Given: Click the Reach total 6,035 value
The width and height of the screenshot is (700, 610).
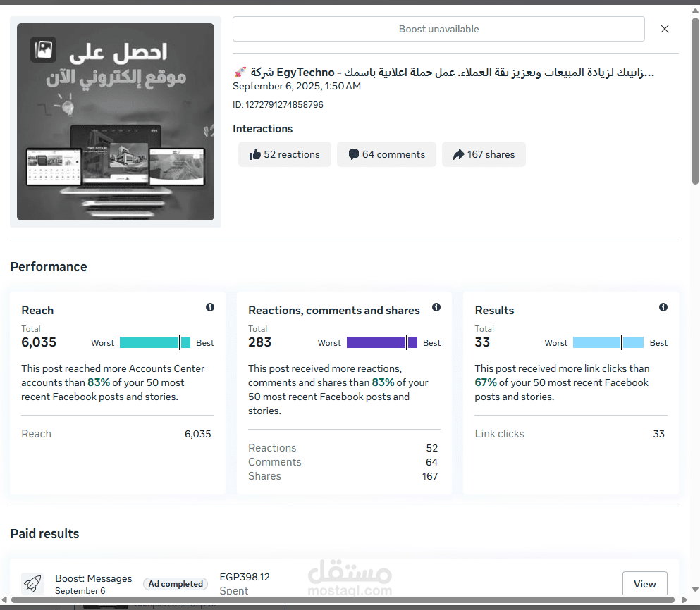Looking at the screenshot, I should (39, 342).
